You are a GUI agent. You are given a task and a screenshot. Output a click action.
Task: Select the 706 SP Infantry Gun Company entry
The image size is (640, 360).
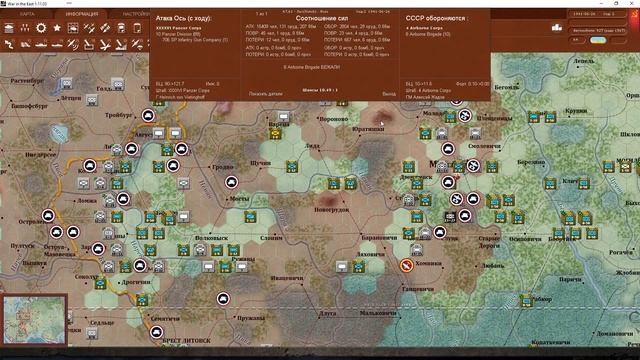195,40
